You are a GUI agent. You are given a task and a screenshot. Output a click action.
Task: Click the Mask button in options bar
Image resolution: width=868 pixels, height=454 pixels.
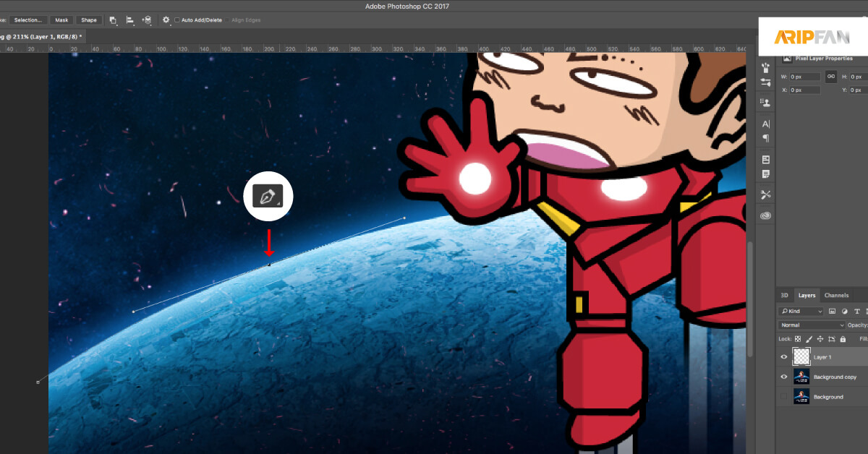[x=61, y=20]
